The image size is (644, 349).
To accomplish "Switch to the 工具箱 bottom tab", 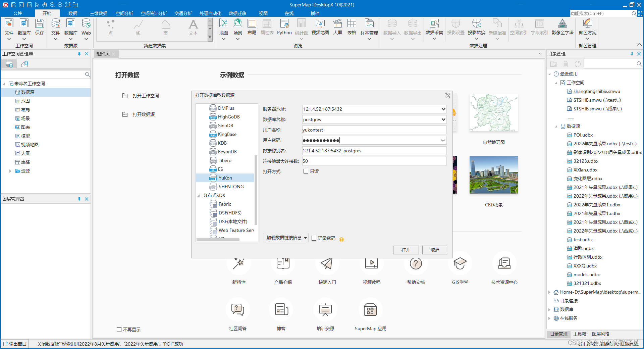I will pyautogui.click(x=580, y=334).
